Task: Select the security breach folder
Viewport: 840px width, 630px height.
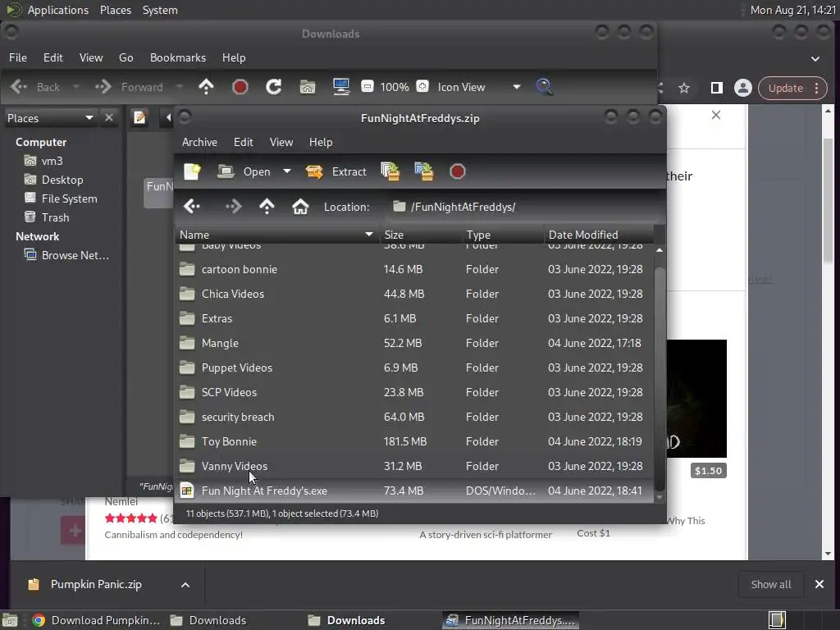Action: click(413, 418)
